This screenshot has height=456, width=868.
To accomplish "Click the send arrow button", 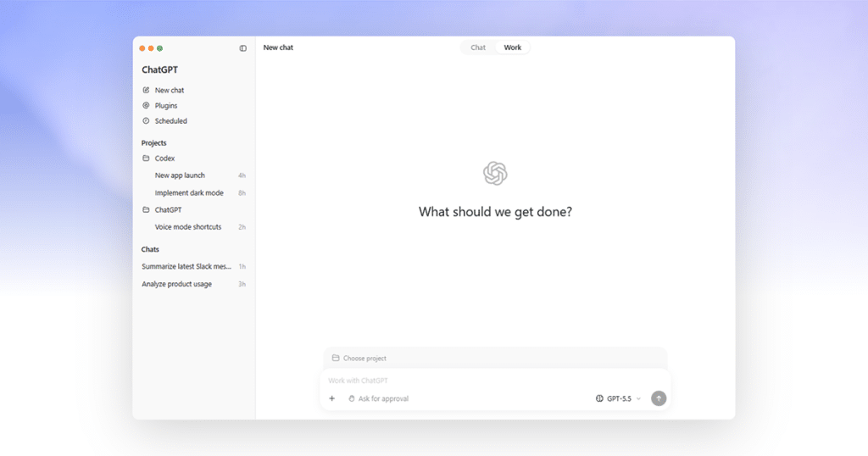I will [x=659, y=398].
